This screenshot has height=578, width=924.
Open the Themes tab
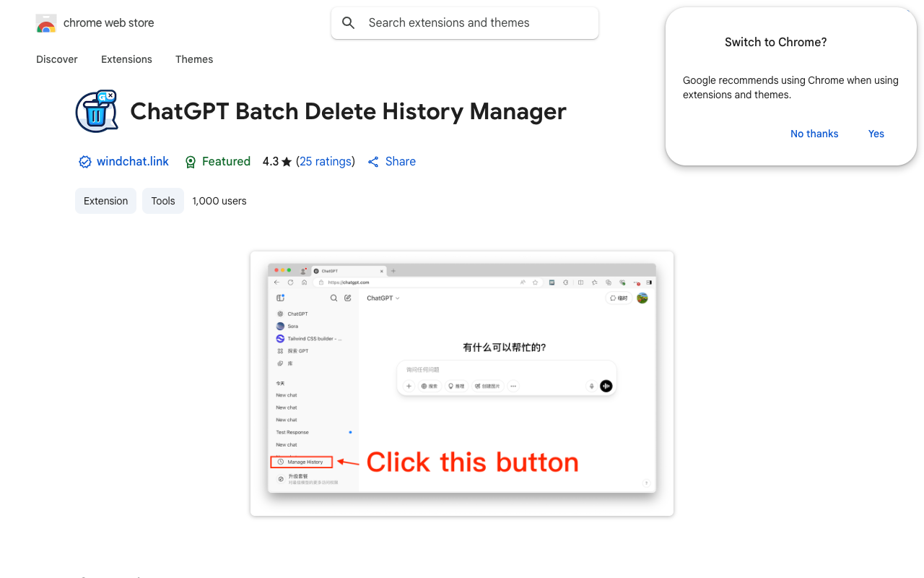(x=194, y=59)
